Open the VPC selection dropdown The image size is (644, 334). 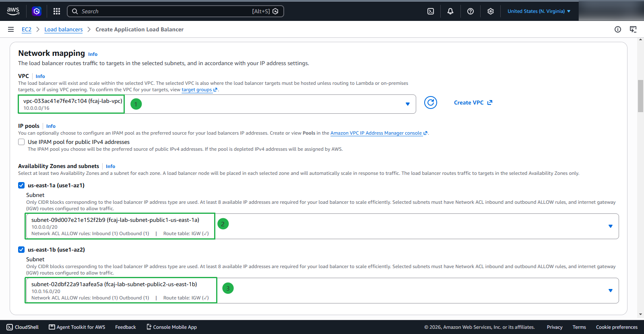tap(217, 104)
